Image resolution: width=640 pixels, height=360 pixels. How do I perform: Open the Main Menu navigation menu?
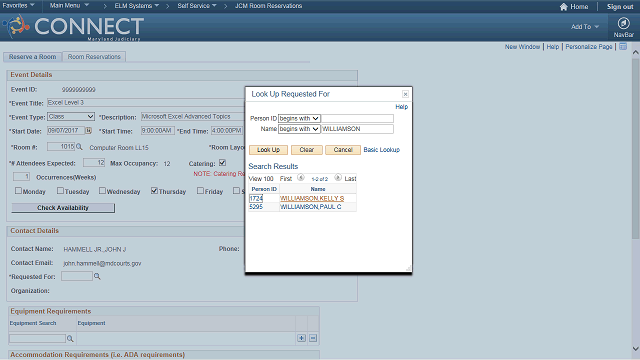click(x=69, y=6)
